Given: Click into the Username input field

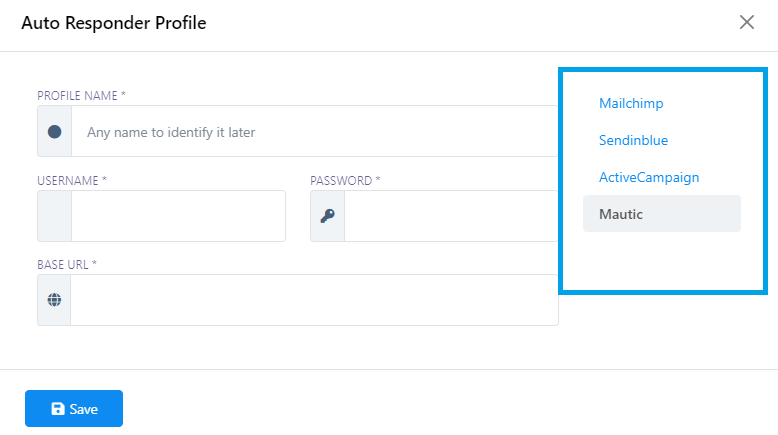Looking at the screenshot, I should click(x=178, y=216).
